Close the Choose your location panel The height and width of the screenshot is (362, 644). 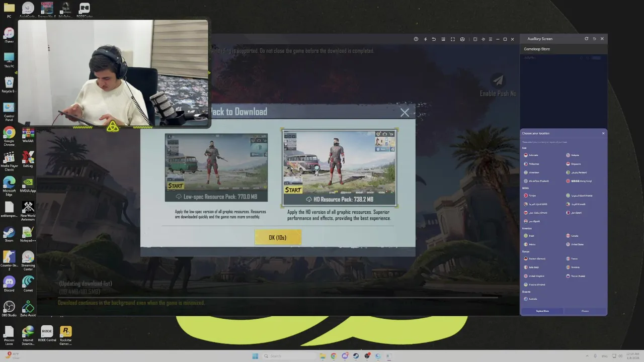click(x=603, y=133)
